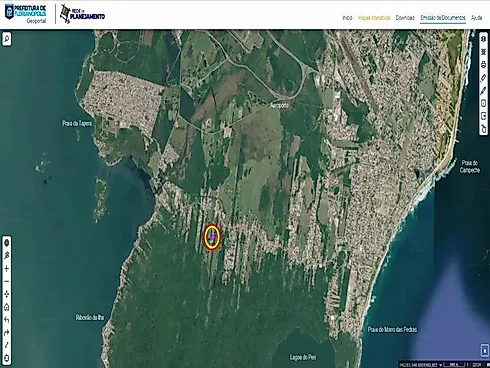Expand coordinate system dropdown arrow in status bar

441,365
